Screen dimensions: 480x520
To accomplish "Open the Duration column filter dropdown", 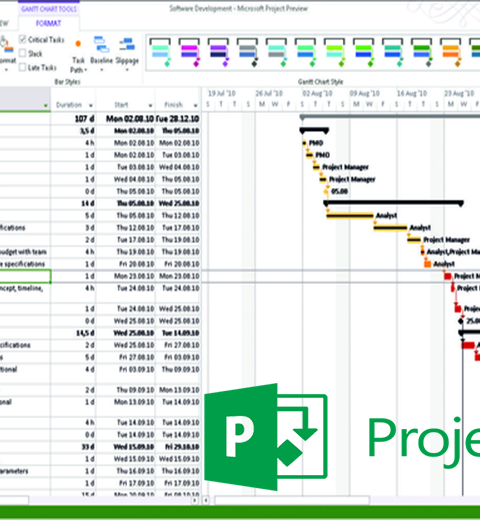I will pos(91,105).
